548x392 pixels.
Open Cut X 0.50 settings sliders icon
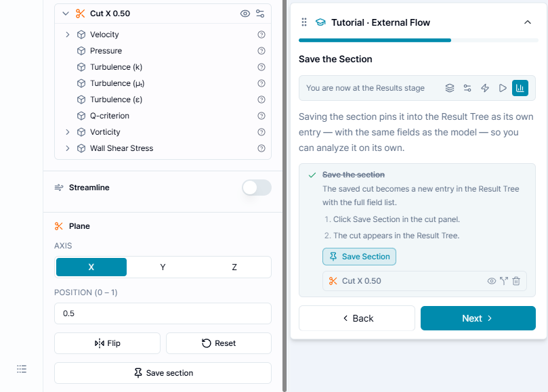click(x=260, y=14)
